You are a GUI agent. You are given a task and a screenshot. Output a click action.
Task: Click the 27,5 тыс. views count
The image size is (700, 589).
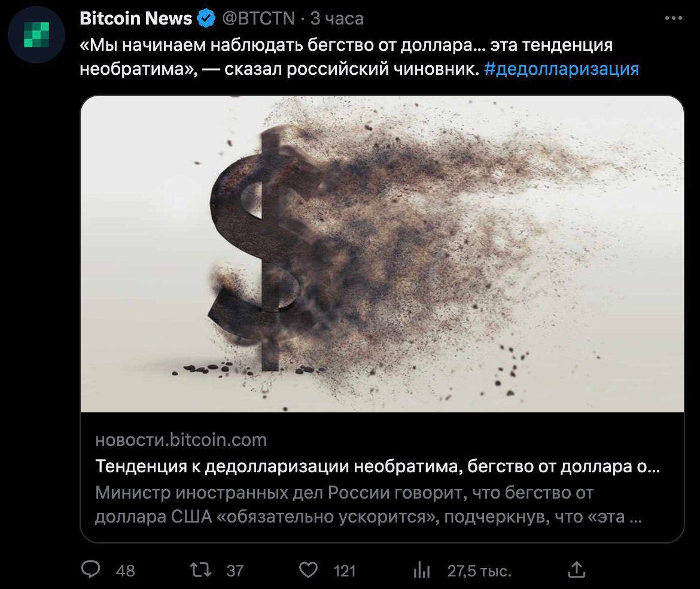[x=479, y=570]
